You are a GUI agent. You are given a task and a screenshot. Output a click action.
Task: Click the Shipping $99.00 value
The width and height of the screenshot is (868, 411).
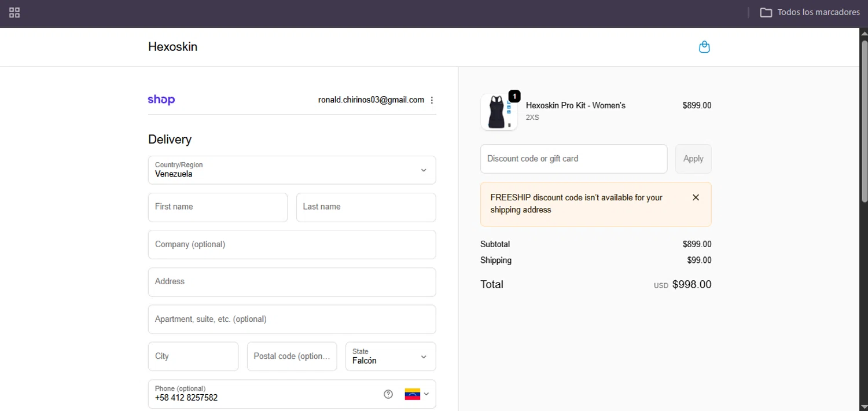699,260
